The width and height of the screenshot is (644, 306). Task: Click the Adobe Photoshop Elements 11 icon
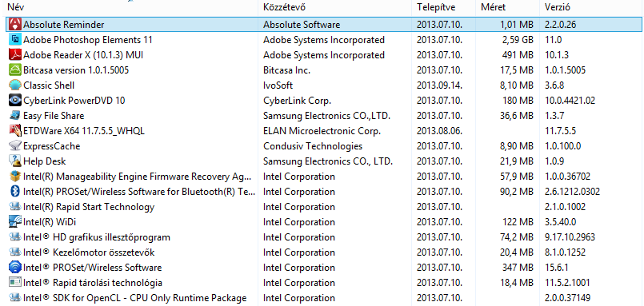(15, 40)
